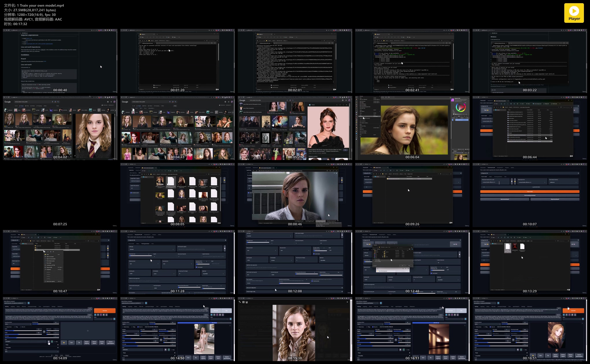Click the codec line 'AVC1' and 'AAC'
The height and width of the screenshot is (364, 590).
point(33,19)
